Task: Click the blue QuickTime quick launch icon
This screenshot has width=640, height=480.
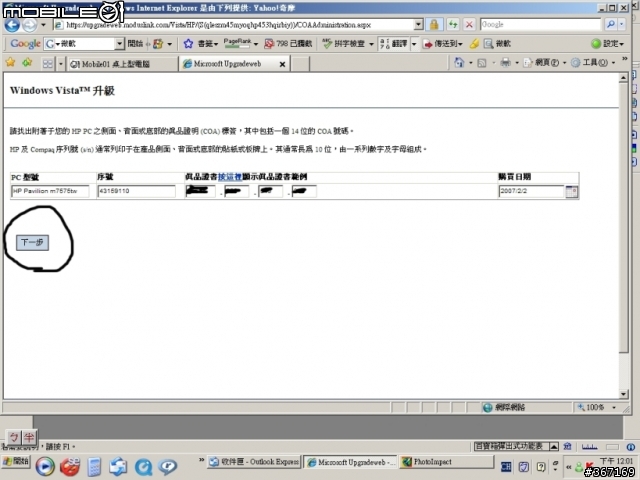Action: tap(143, 467)
